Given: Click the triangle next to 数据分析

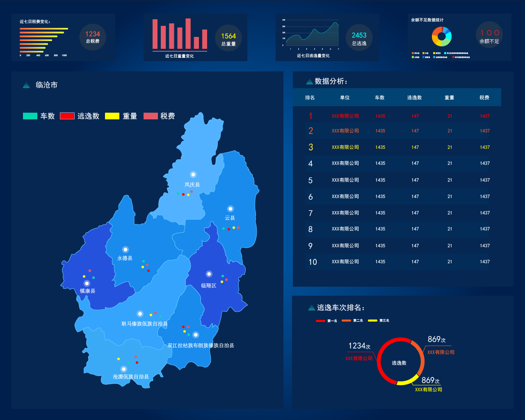Looking at the screenshot, I should 310,82.
